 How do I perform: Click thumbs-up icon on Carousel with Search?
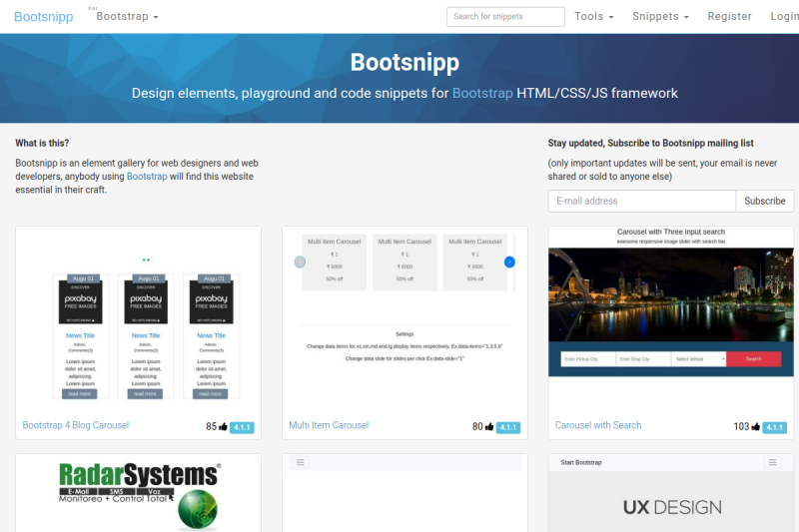pos(755,426)
